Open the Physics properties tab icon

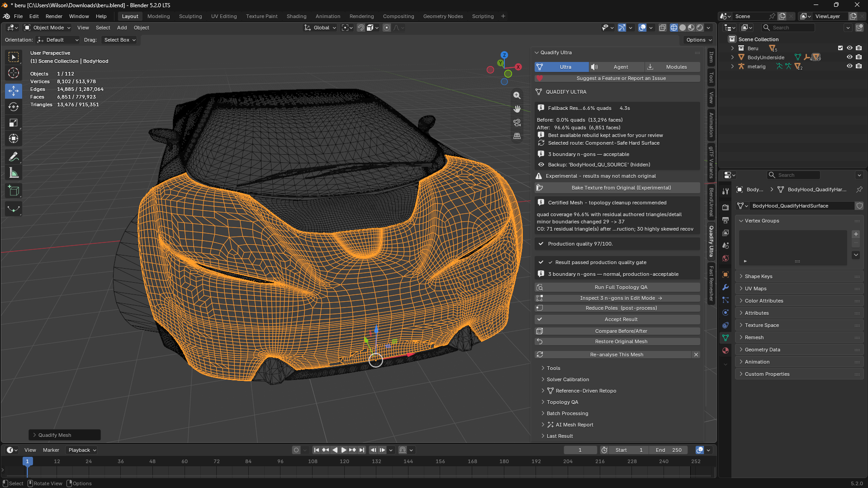pyautogui.click(x=726, y=313)
